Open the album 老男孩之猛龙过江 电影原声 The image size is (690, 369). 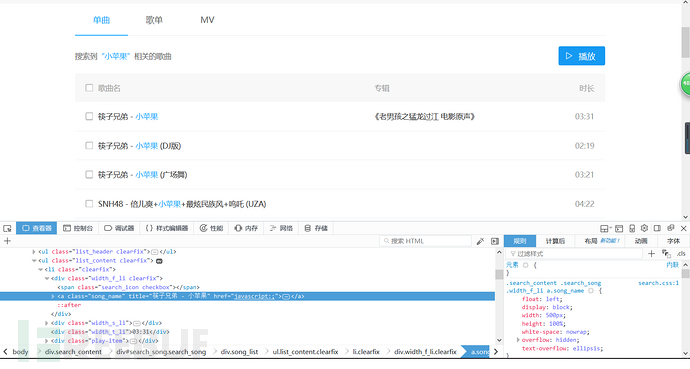[424, 117]
